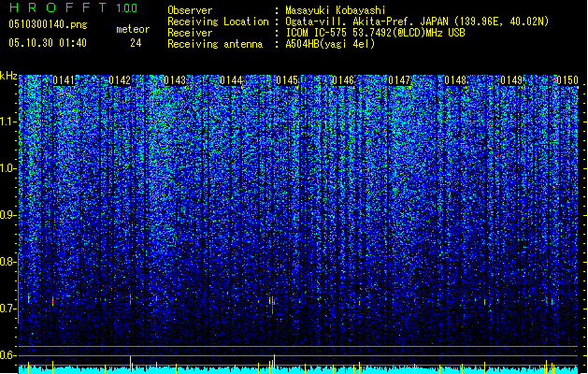
Task: Click the 0147 time marker
Action: pos(399,80)
